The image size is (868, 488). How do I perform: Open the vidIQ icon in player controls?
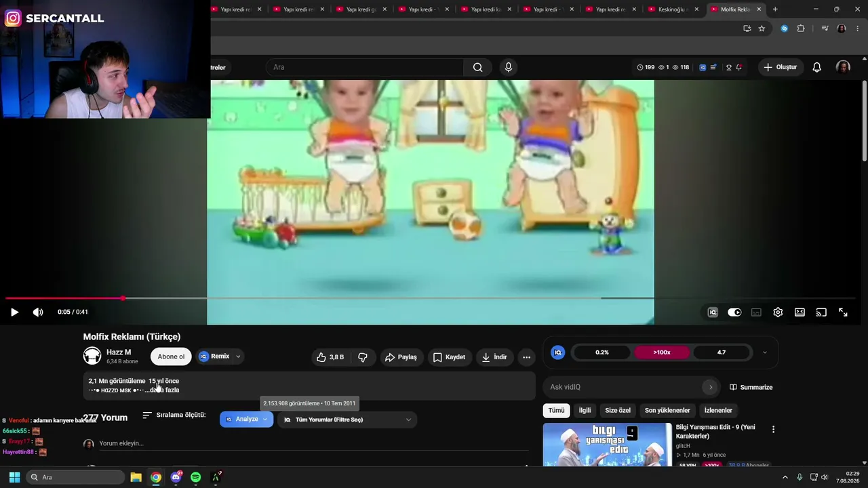tap(713, 312)
